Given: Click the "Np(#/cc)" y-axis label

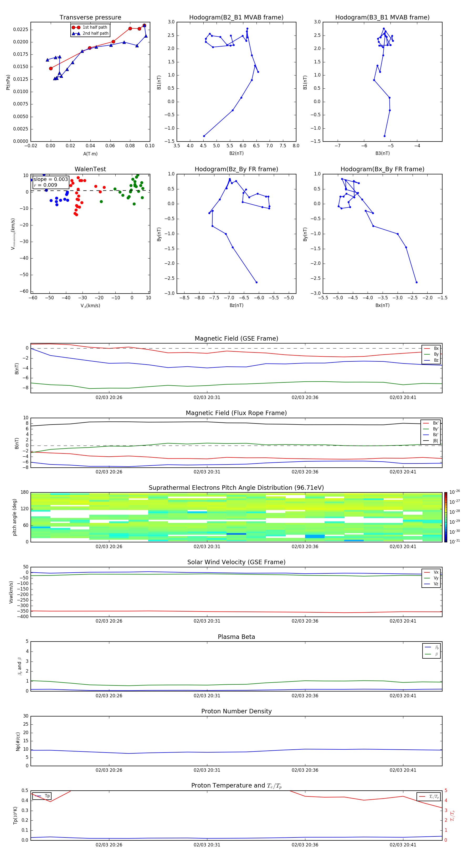Looking at the screenshot, I should pyautogui.click(x=18, y=741).
